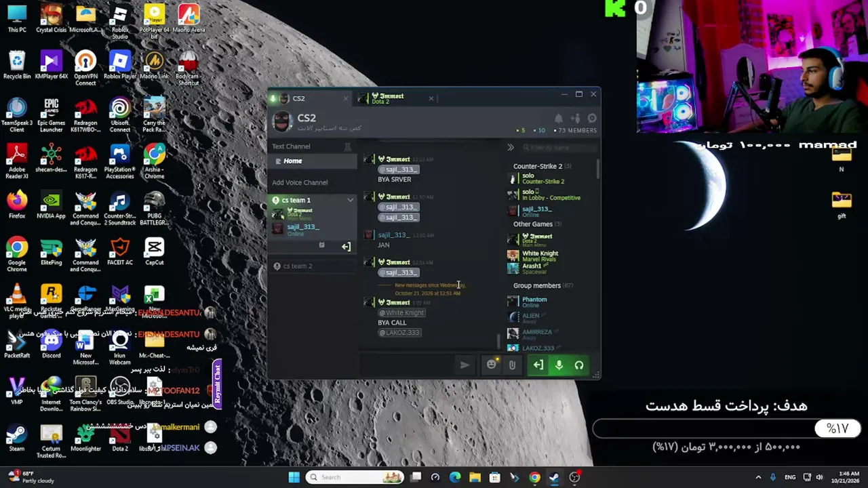
Task: Click Add Voice Channel
Action: tap(300, 182)
